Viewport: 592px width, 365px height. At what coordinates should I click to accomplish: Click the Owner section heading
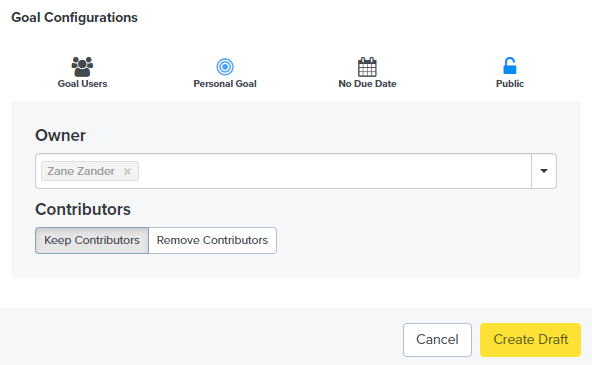tap(60, 136)
